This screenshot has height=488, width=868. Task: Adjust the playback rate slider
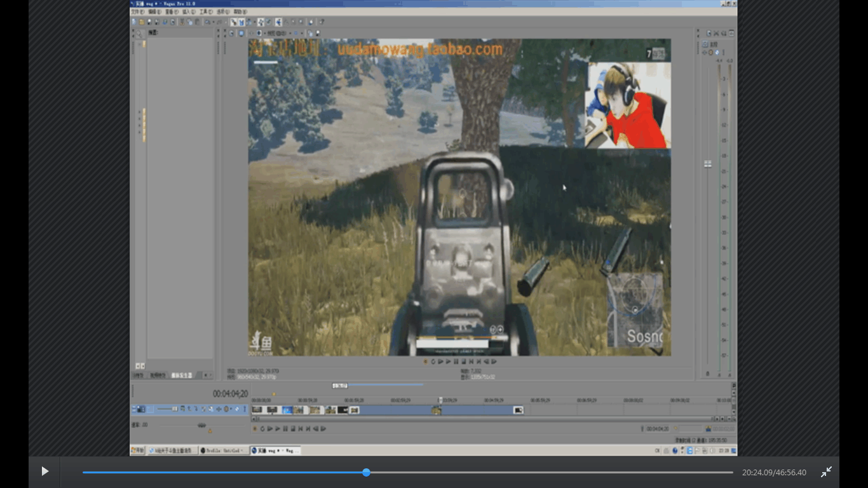(201, 425)
